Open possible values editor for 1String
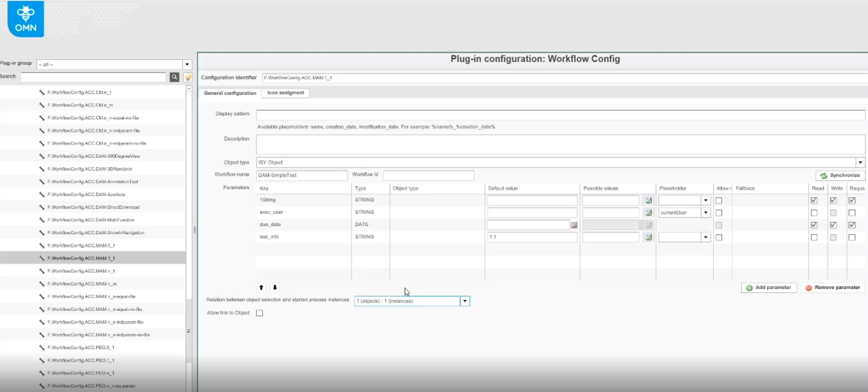868x392 pixels. coord(648,200)
